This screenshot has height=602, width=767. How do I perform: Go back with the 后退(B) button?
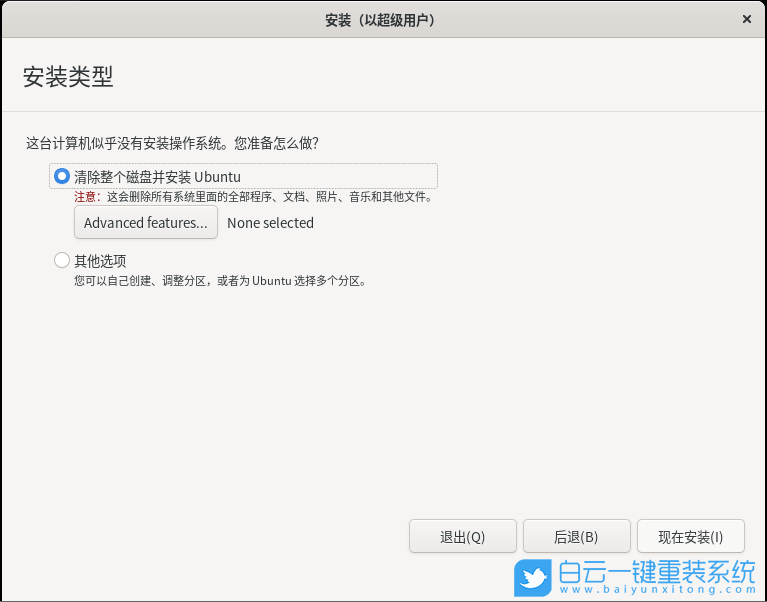(x=577, y=536)
